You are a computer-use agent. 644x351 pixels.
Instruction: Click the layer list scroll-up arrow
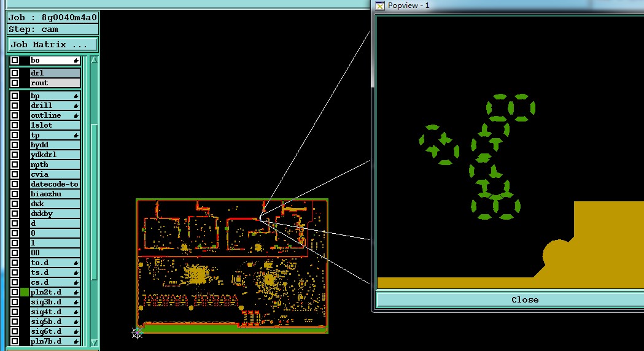(94, 60)
